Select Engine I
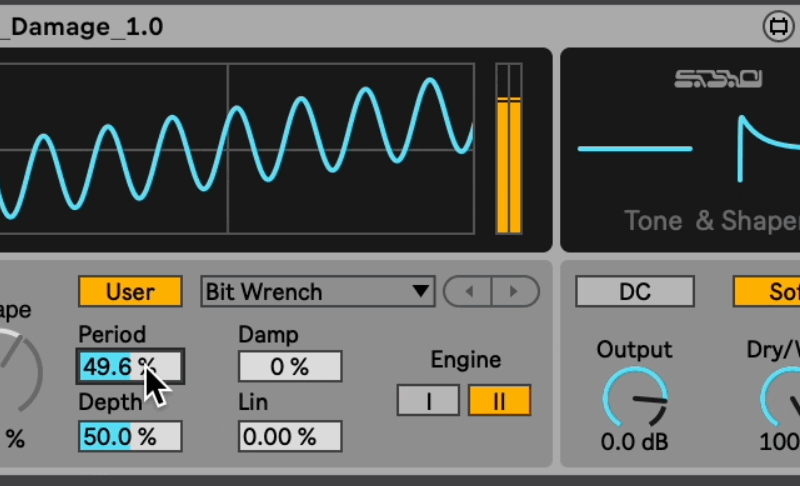Image resolution: width=800 pixels, height=486 pixels. pos(428,400)
